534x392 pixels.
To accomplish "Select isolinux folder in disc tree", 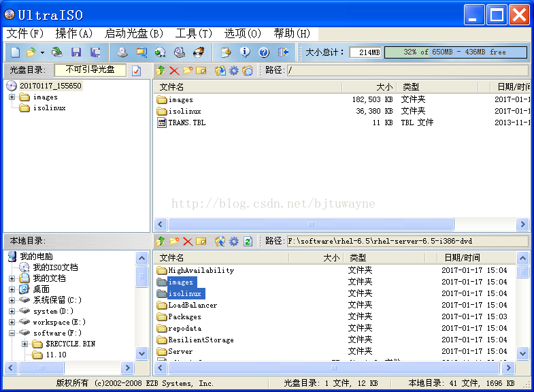I will (49, 108).
